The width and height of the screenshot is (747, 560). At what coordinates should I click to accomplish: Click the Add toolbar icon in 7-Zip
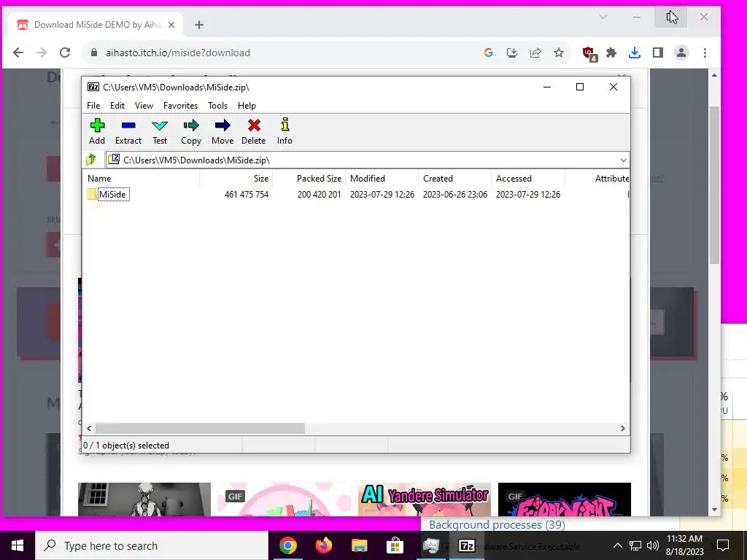[97, 131]
